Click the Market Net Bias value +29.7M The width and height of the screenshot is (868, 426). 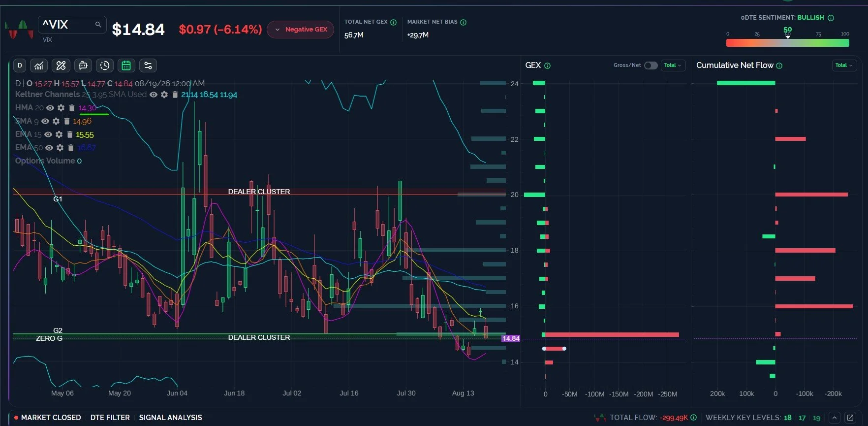pyautogui.click(x=418, y=35)
